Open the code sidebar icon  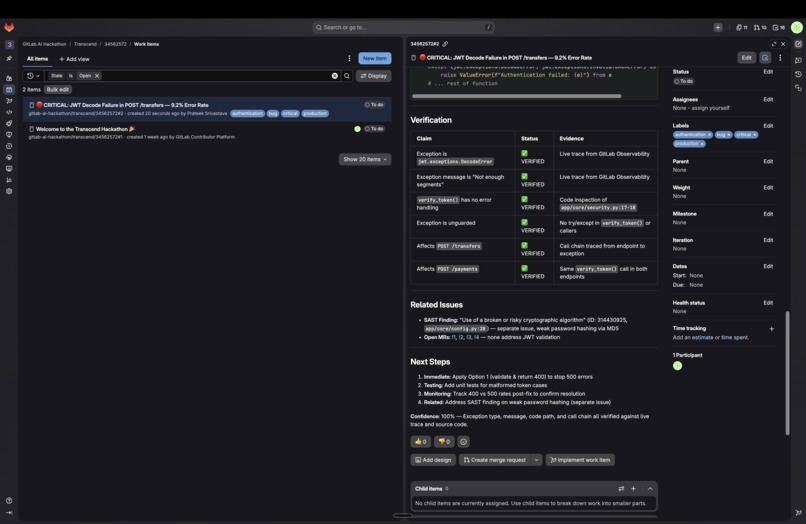9,112
